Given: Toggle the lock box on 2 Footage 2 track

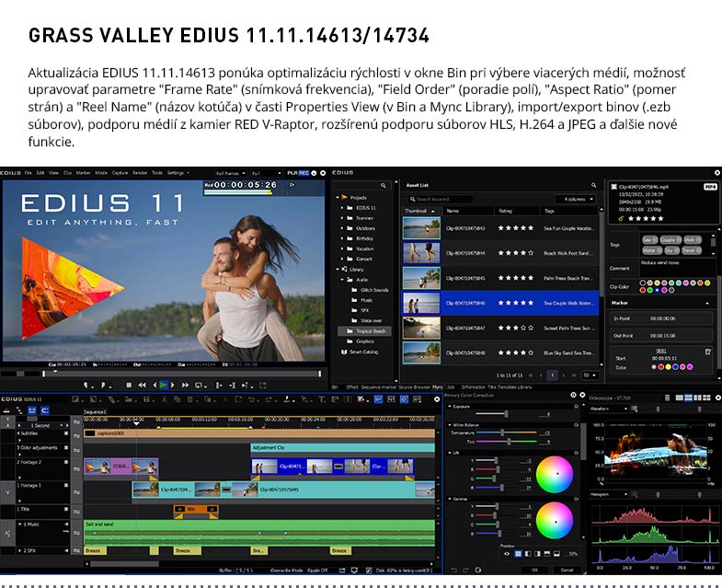Looking at the screenshot, I should (66, 462).
